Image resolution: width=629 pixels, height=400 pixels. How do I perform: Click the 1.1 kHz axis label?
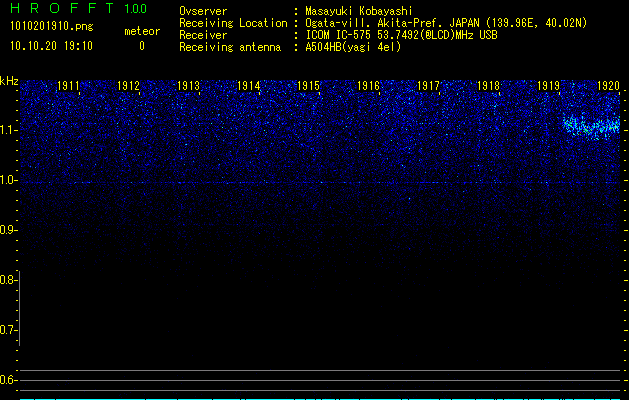(x=8, y=130)
